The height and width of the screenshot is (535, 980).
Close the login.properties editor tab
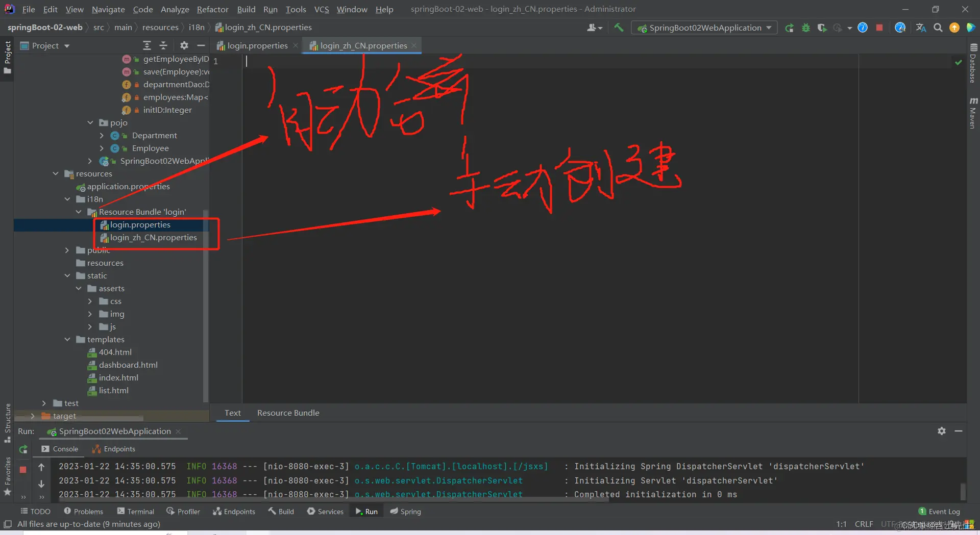click(x=296, y=45)
